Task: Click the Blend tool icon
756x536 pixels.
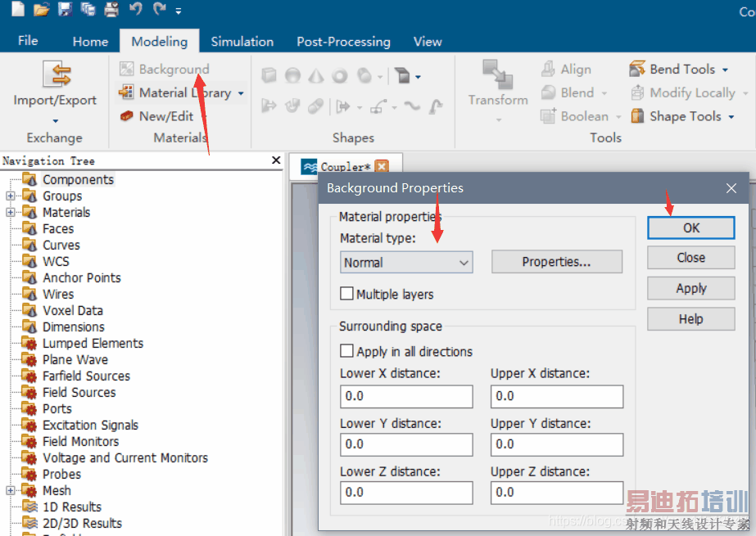Action: [x=548, y=92]
